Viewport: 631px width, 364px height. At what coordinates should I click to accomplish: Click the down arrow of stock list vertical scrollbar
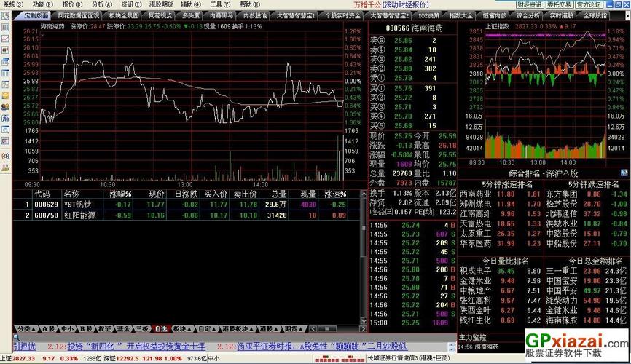tap(364, 320)
